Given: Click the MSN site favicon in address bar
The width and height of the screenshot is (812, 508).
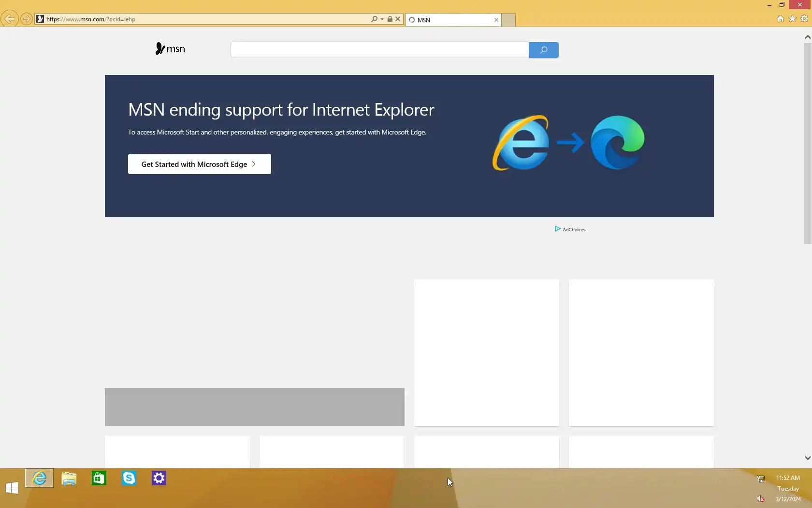Looking at the screenshot, I should coord(40,19).
